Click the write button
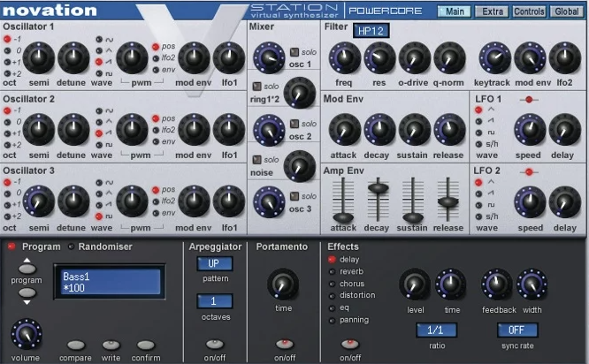Screen dimensions: 589x364 click(111, 345)
